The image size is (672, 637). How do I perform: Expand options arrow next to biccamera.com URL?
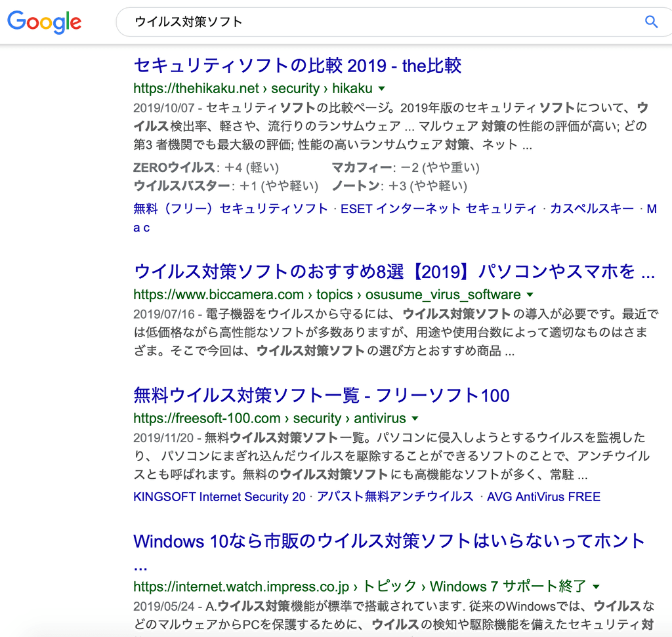[530, 295]
